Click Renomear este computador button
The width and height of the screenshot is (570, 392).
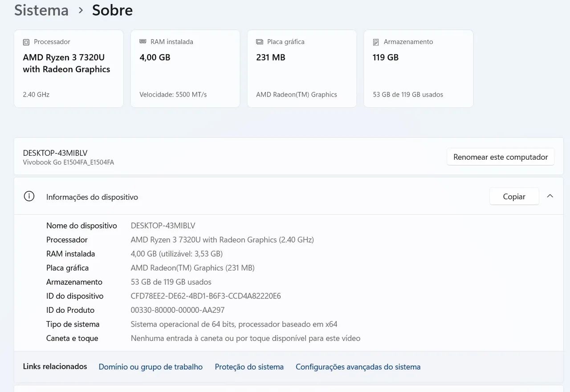coord(501,157)
